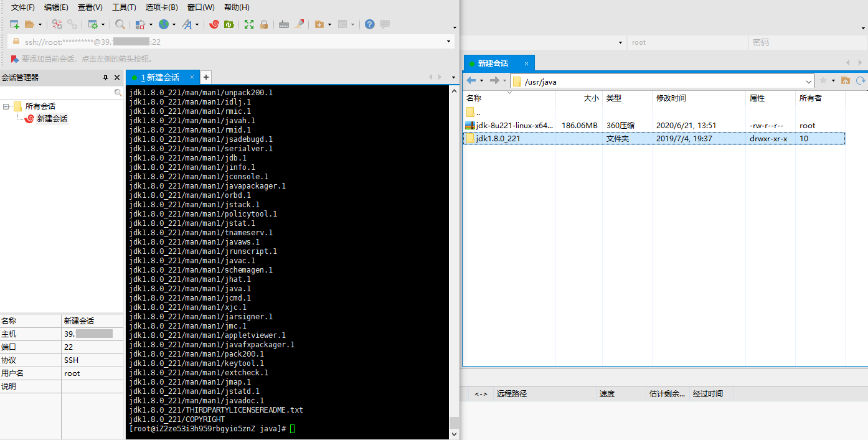Close the session manager panel

(x=116, y=78)
